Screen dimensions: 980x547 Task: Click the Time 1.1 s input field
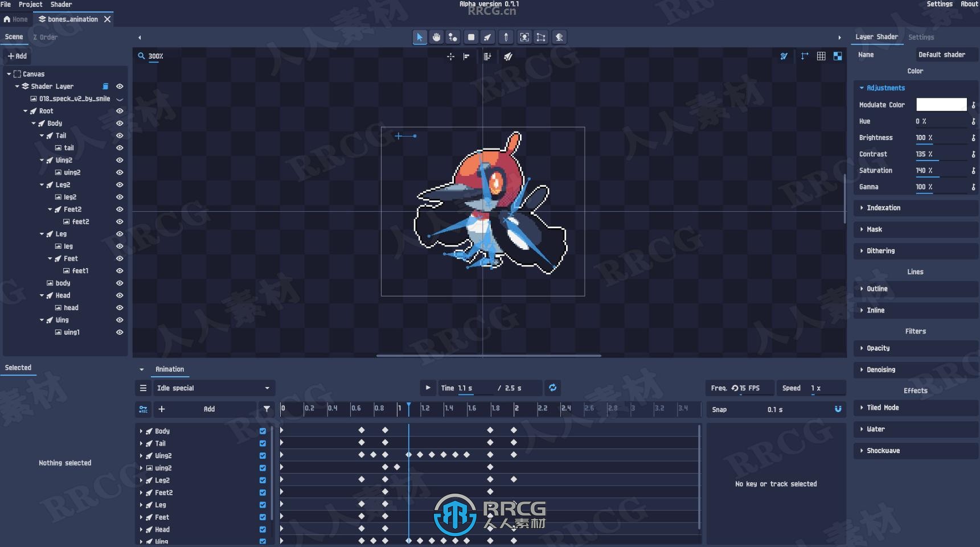[x=475, y=388]
